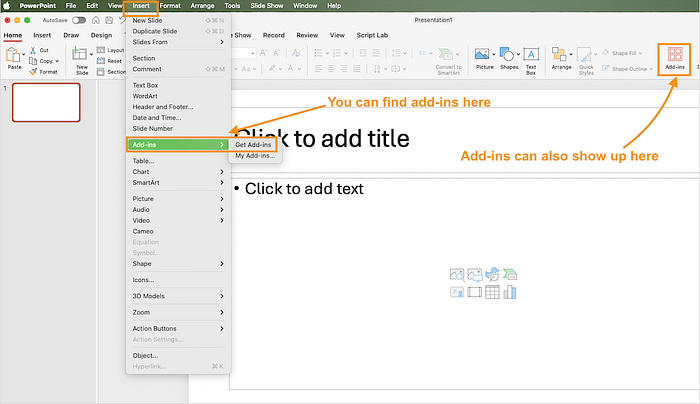Expand the Action Buttons submenu
This screenshot has width=700, height=404.
click(221, 329)
